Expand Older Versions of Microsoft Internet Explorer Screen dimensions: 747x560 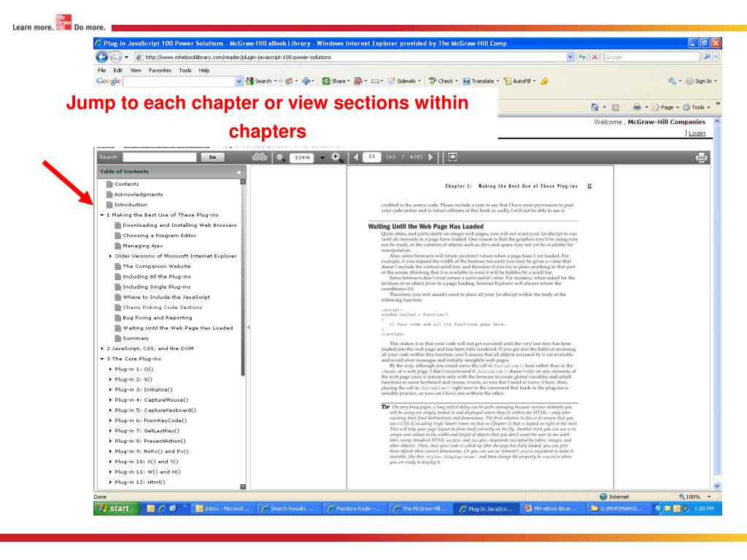point(111,256)
